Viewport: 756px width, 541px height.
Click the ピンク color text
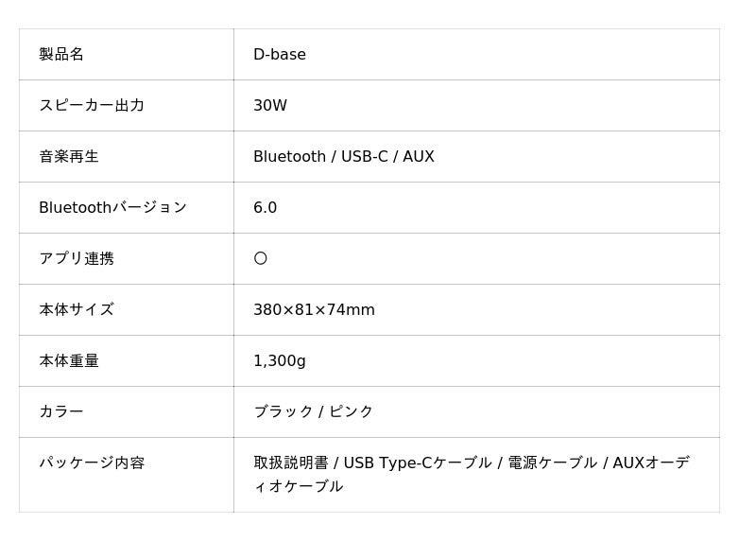coord(352,412)
